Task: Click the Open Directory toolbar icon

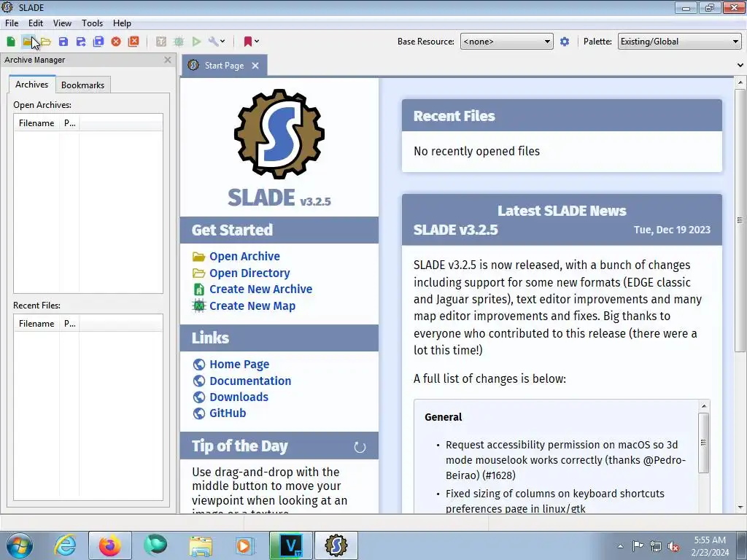Action: (46, 42)
